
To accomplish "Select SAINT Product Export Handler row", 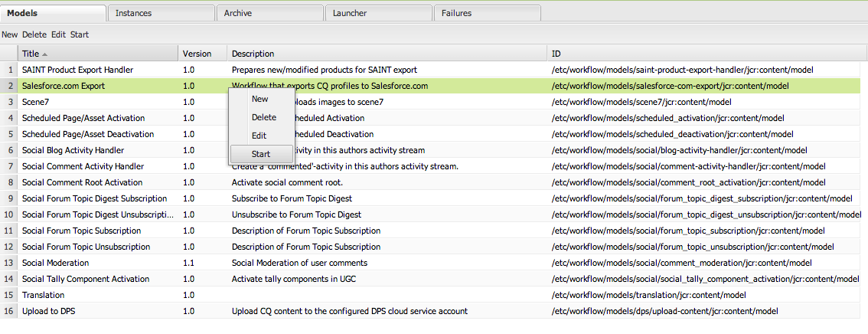I will [77, 70].
